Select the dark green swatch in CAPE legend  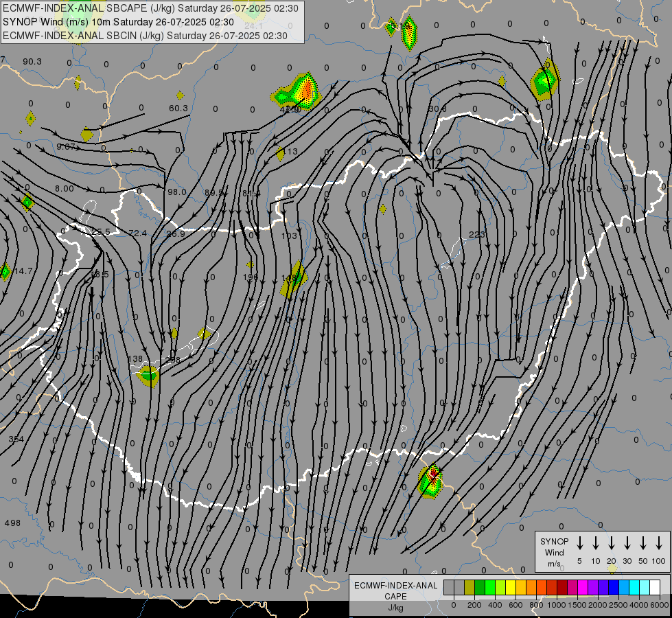point(480,588)
